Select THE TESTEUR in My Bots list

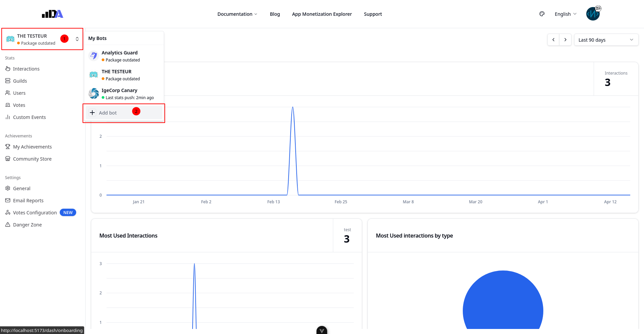coord(116,75)
